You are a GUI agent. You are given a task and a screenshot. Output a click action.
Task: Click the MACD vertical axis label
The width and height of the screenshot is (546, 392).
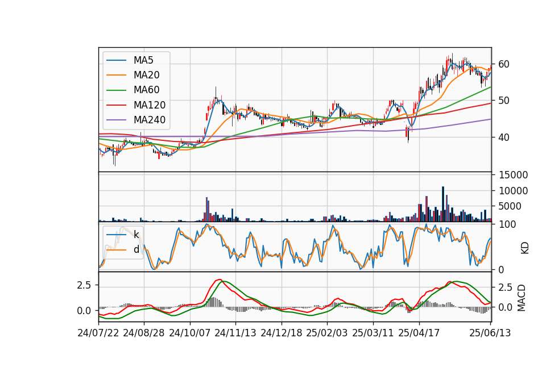(x=522, y=298)
